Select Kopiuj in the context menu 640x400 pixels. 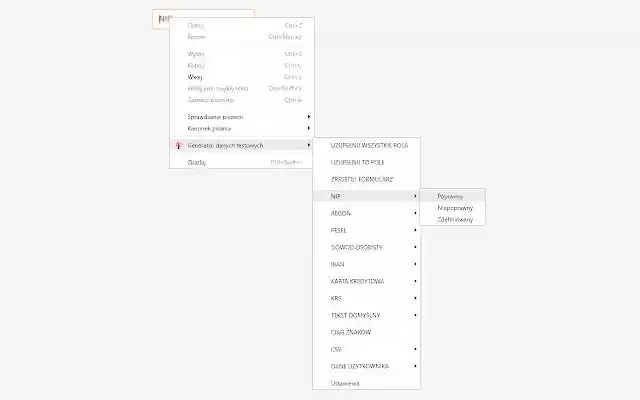[x=242, y=65]
